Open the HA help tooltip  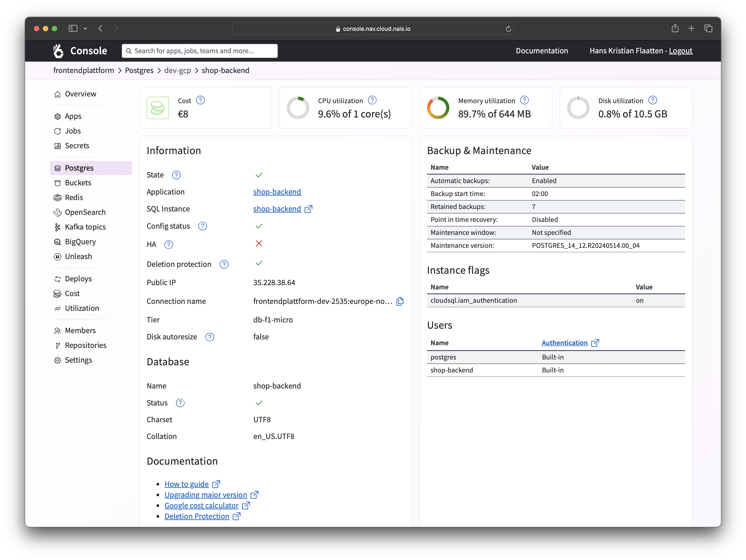point(169,244)
